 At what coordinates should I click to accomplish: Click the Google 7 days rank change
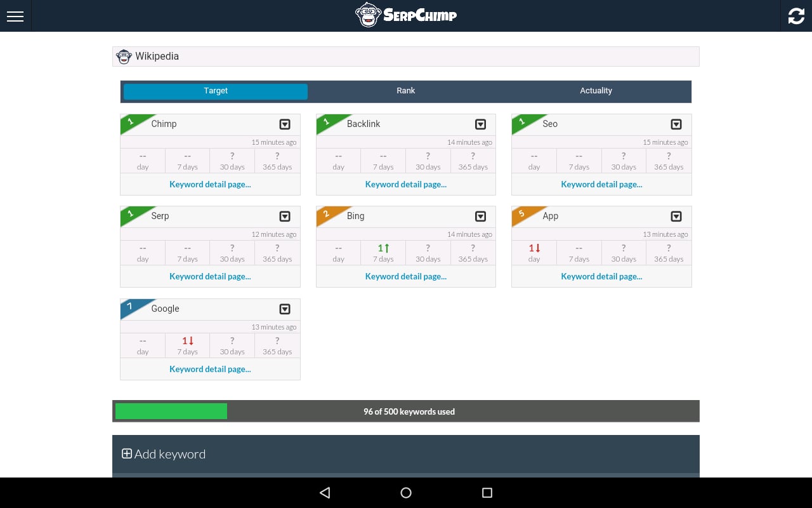pos(188,345)
